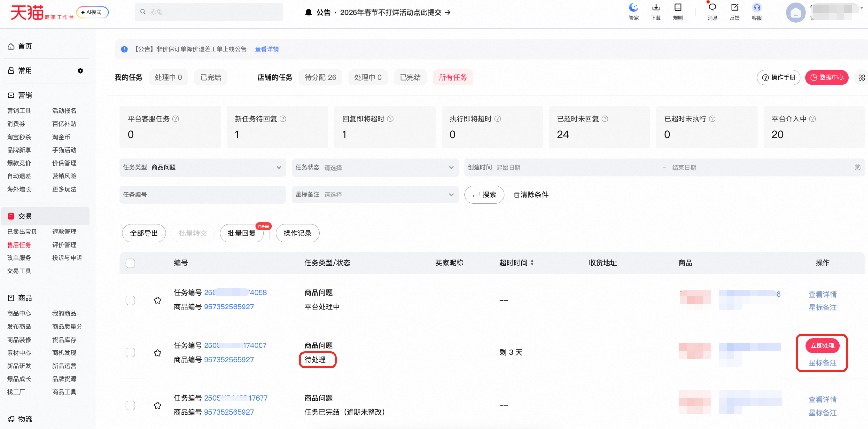868x429 pixels.
Task: Open help icon for 已超时未回复
Action: pyautogui.click(x=605, y=119)
